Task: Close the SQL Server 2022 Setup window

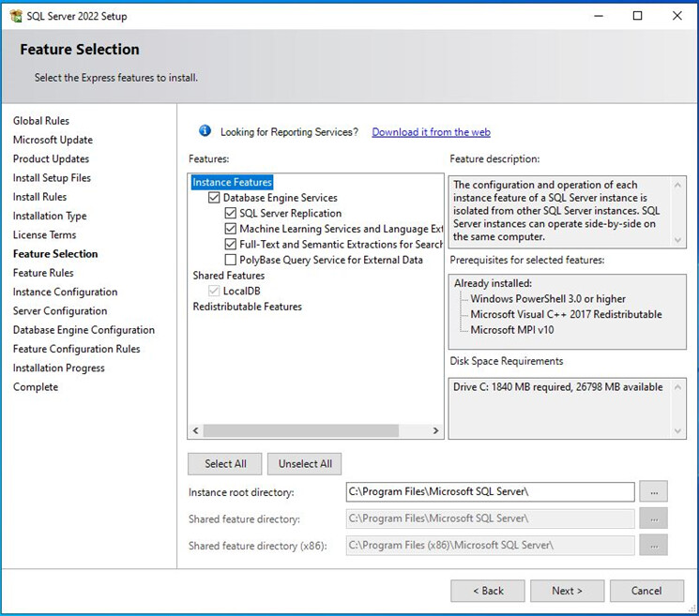Action: click(x=677, y=16)
